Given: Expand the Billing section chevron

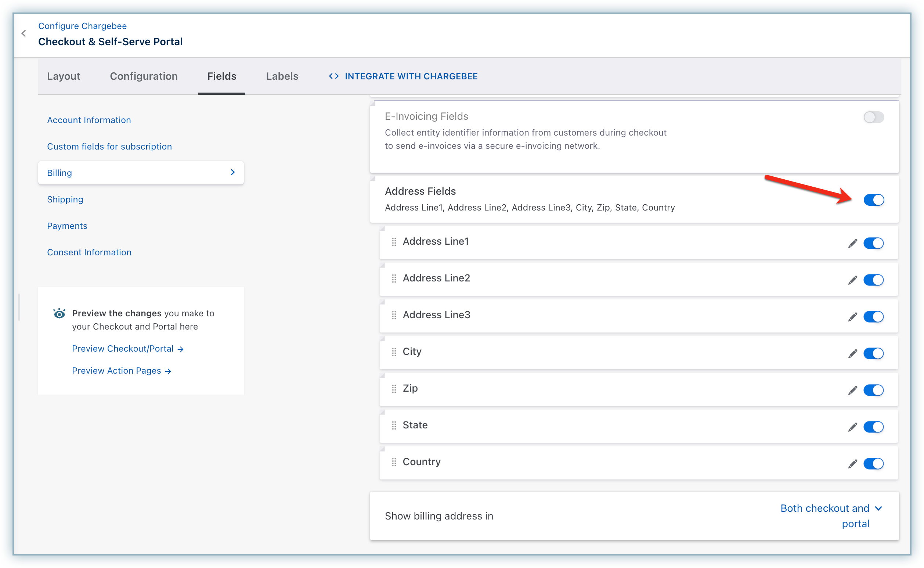Looking at the screenshot, I should (233, 172).
